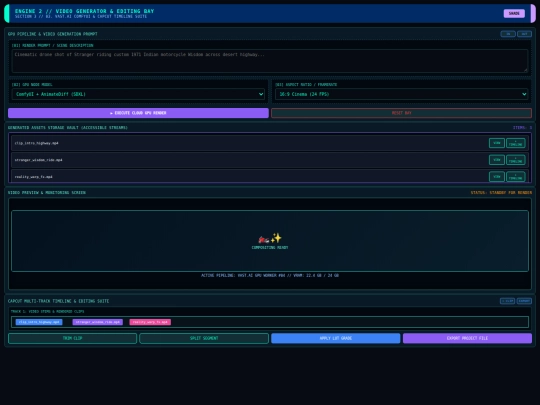Image resolution: width=540 pixels, height=405 pixels.
Task: Click Export Project File button
Action: (467, 338)
